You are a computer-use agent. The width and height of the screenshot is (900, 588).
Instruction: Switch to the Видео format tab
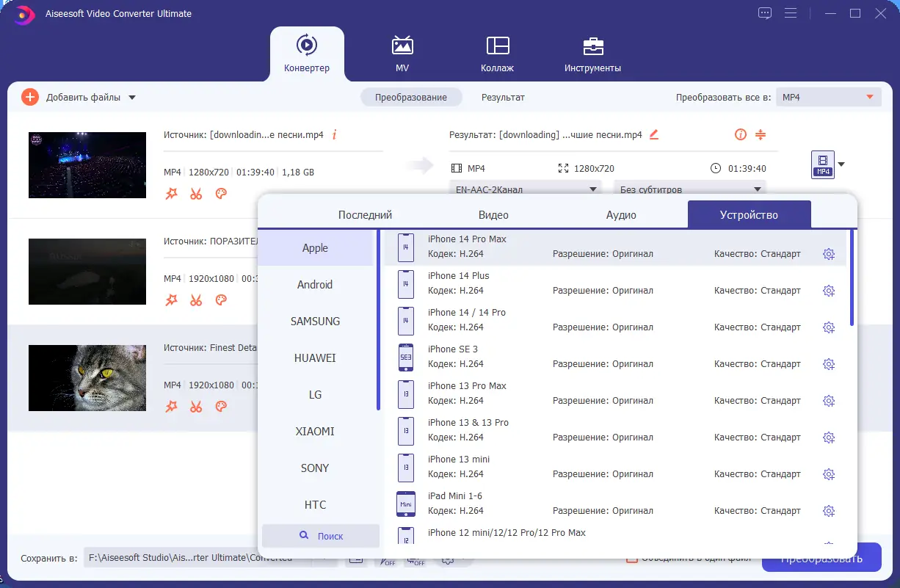tap(494, 215)
